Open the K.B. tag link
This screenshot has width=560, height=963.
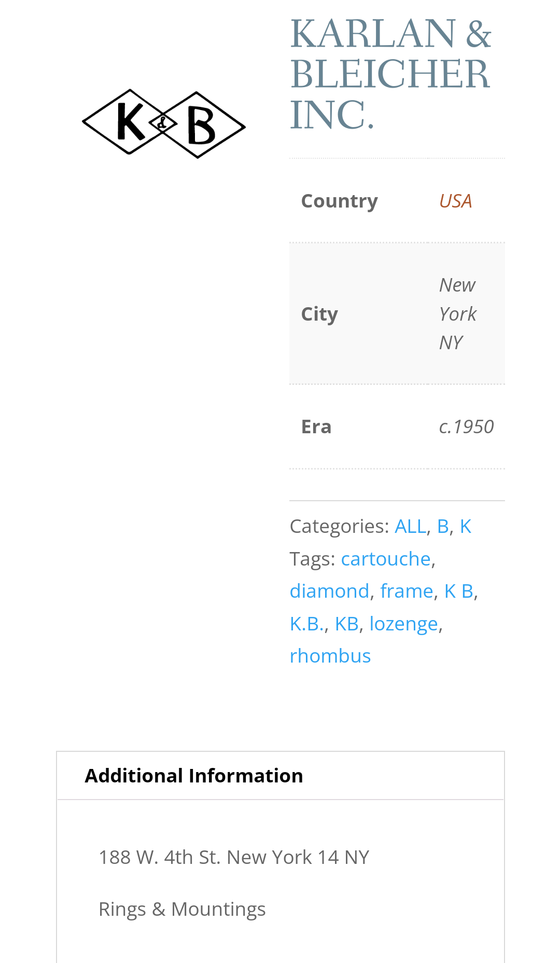click(x=306, y=624)
